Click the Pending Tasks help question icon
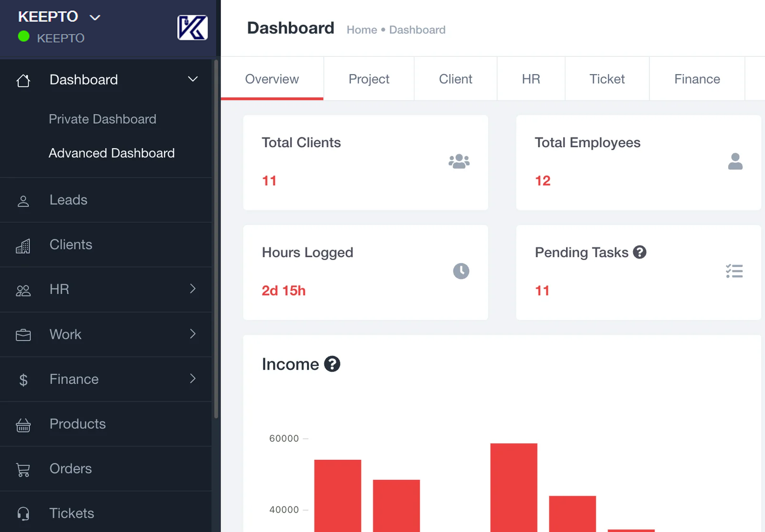 639,252
